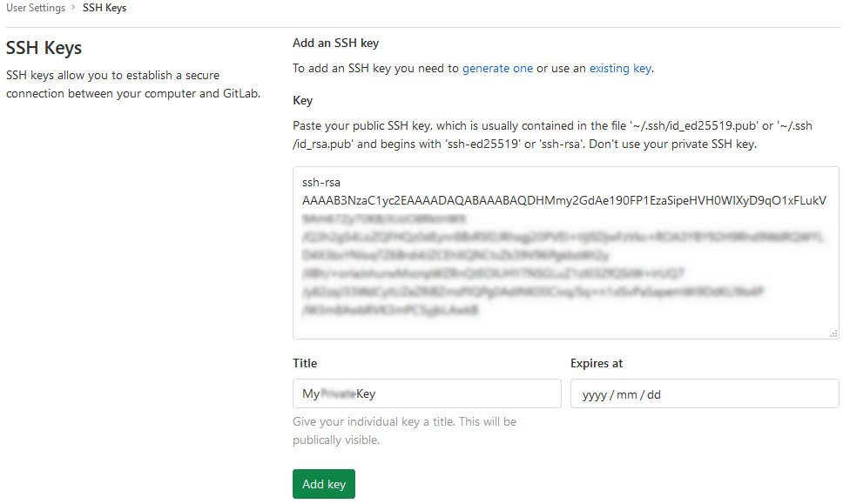Image resolution: width=843 pixels, height=504 pixels.
Task: Follow the "existing key" link
Action: point(620,68)
